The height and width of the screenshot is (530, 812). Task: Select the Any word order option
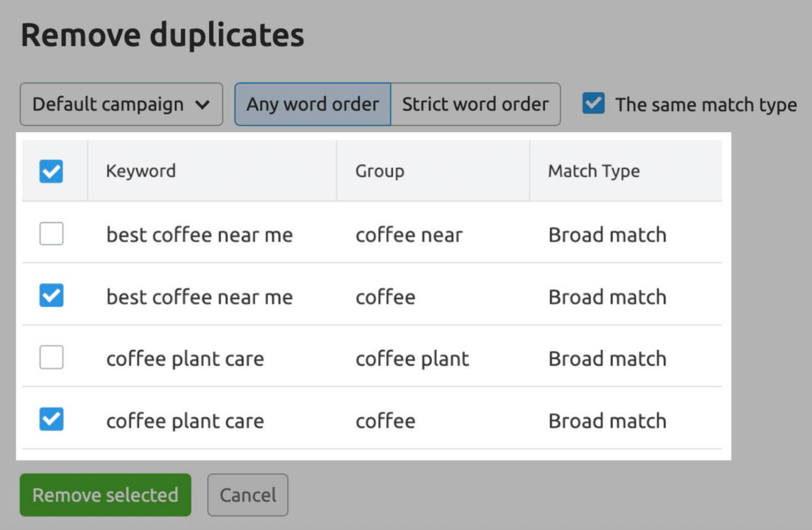pos(312,105)
